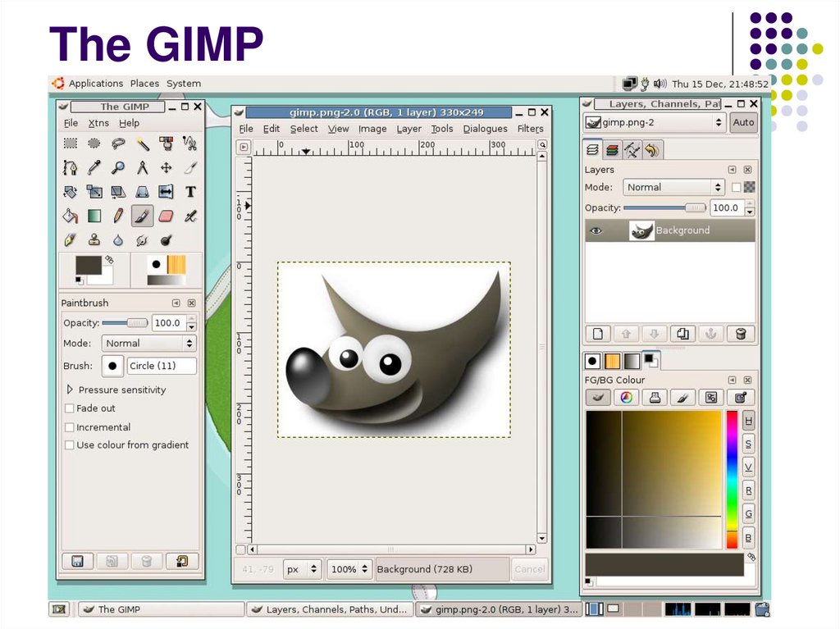
Task: Click the Circle (11) brush preview button
Action: pos(112,366)
